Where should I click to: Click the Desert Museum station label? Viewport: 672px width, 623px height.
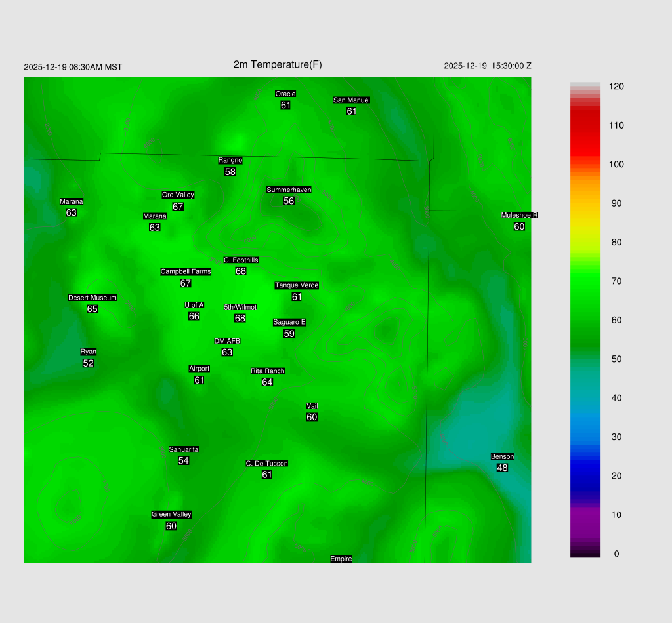point(93,298)
